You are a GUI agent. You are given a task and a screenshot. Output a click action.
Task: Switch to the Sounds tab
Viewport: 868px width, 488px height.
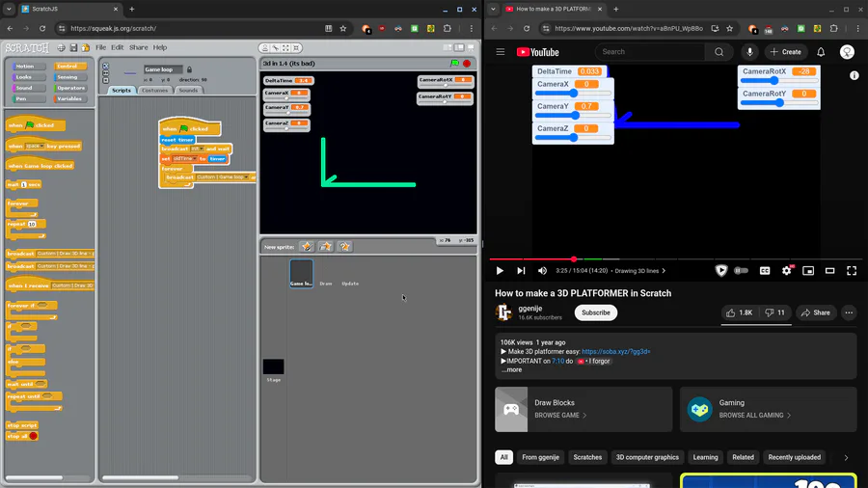pyautogui.click(x=188, y=91)
